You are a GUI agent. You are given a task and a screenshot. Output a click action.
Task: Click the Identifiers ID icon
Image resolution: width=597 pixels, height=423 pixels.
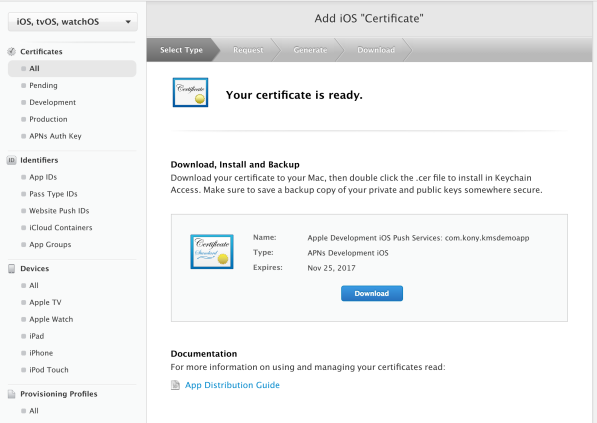[11, 160]
